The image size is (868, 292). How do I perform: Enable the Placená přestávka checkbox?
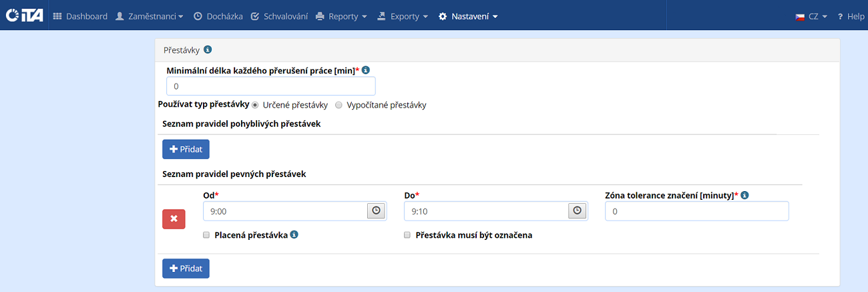click(207, 235)
